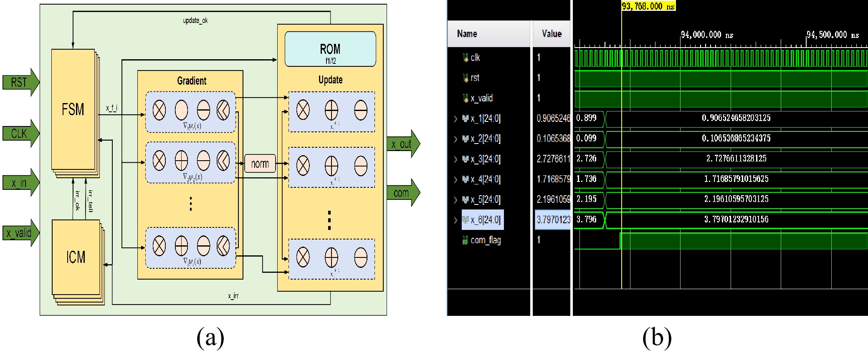Click the green x_out output arrow
This screenshot has height=353, width=868.
402,144
